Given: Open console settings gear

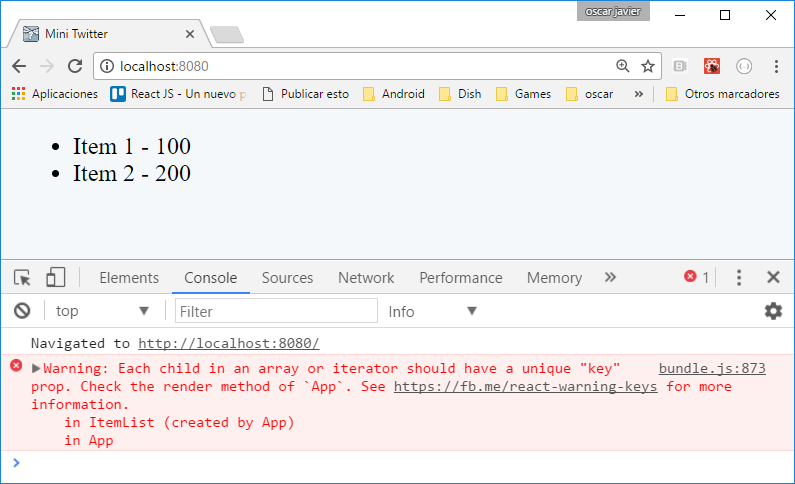Looking at the screenshot, I should click(773, 311).
